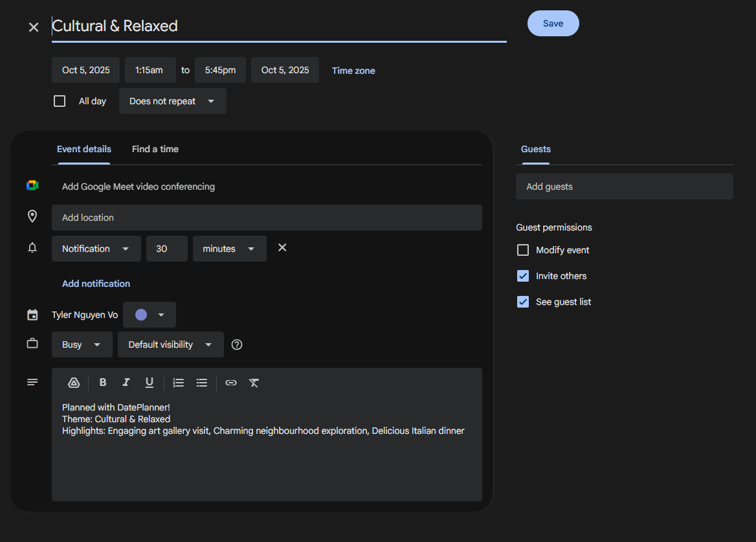Uncheck Invite others permission

[522, 276]
